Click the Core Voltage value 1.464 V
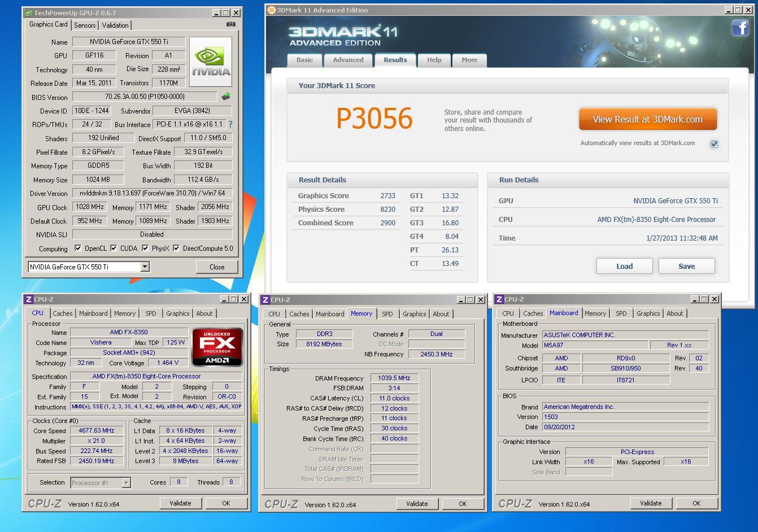 [x=168, y=363]
